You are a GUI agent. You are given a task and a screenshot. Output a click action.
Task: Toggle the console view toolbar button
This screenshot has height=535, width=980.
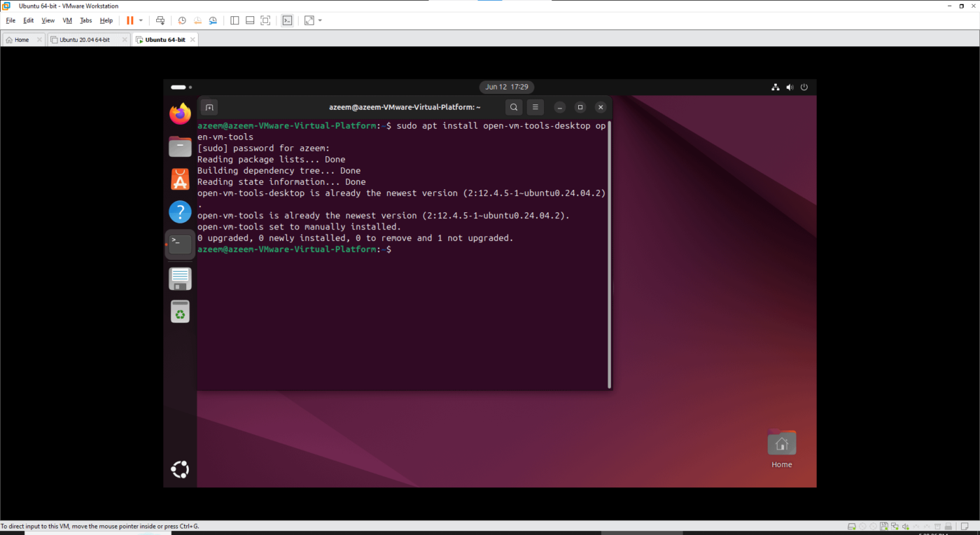coord(287,20)
